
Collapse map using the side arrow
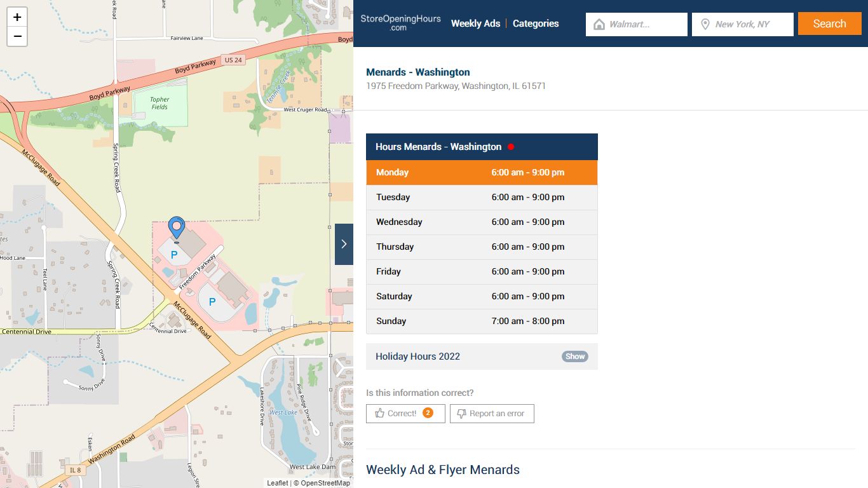coord(344,244)
